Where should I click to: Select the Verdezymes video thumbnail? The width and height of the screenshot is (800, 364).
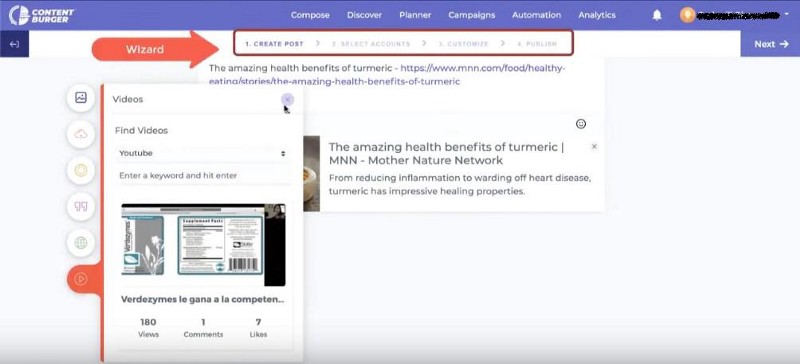(x=203, y=245)
